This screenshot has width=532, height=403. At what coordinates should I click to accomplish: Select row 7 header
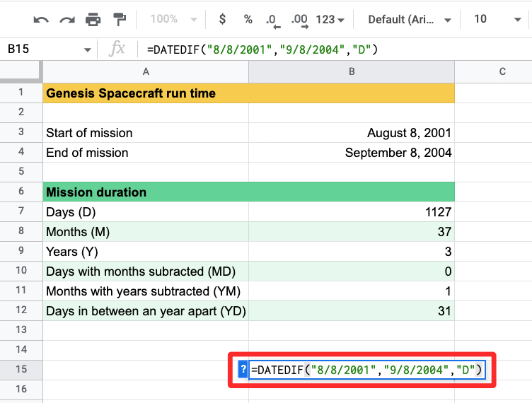coord(21,211)
